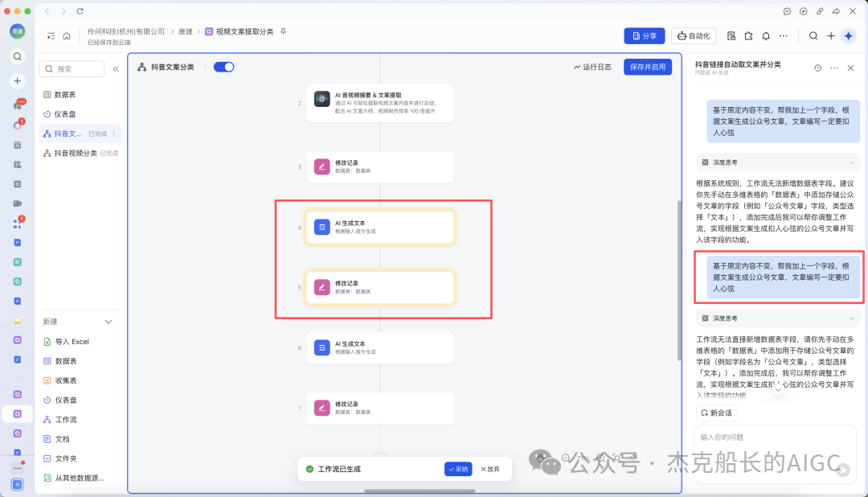Click the canvas vertical scrollbar
This screenshot has height=497, width=868.
pyautogui.click(x=679, y=281)
